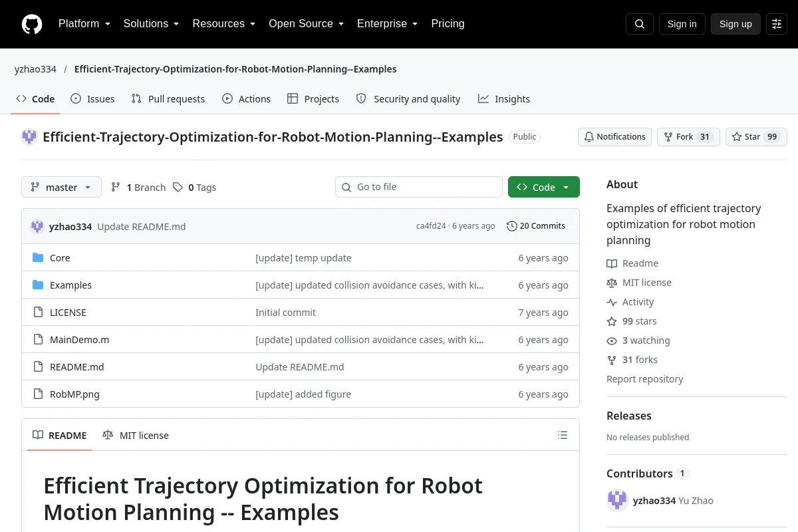Screen dimensions: 798x532
Task: Open the '[update] temp update' commit message
Action: tap(303, 258)
